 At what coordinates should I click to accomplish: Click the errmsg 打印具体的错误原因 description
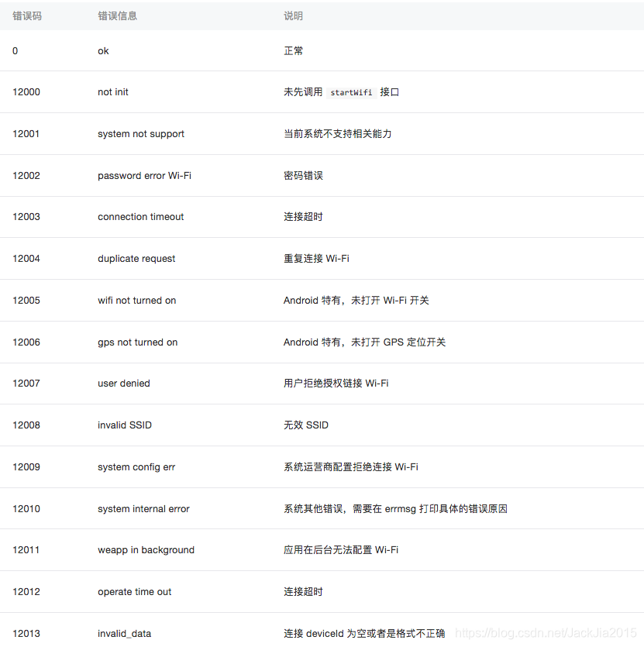point(446,509)
